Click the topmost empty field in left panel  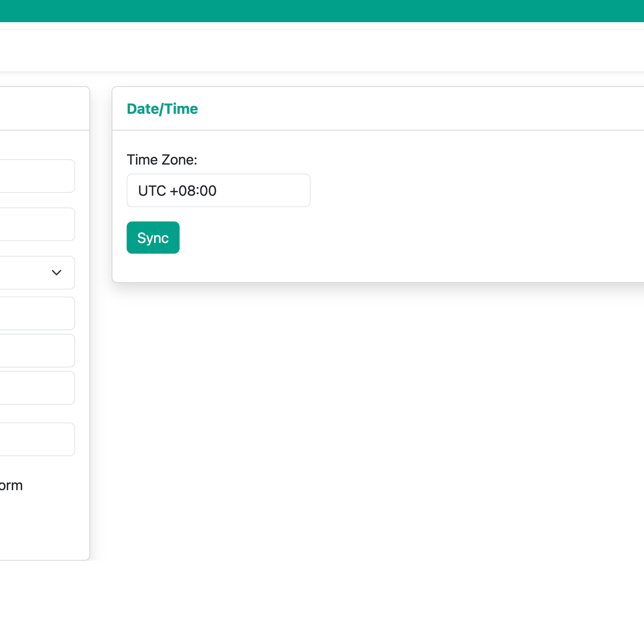pyautogui.click(x=37, y=176)
